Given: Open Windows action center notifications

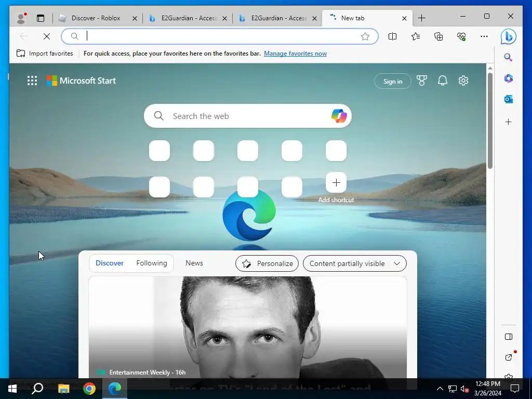Looking at the screenshot, I should [515, 389].
